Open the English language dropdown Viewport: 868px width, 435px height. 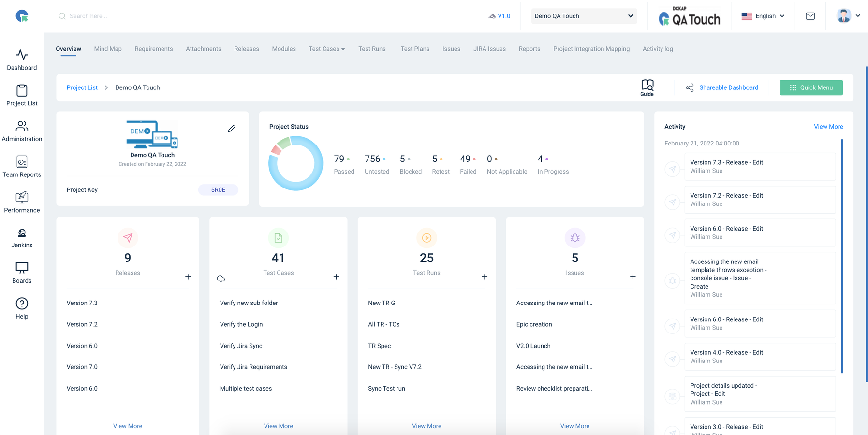click(763, 16)
